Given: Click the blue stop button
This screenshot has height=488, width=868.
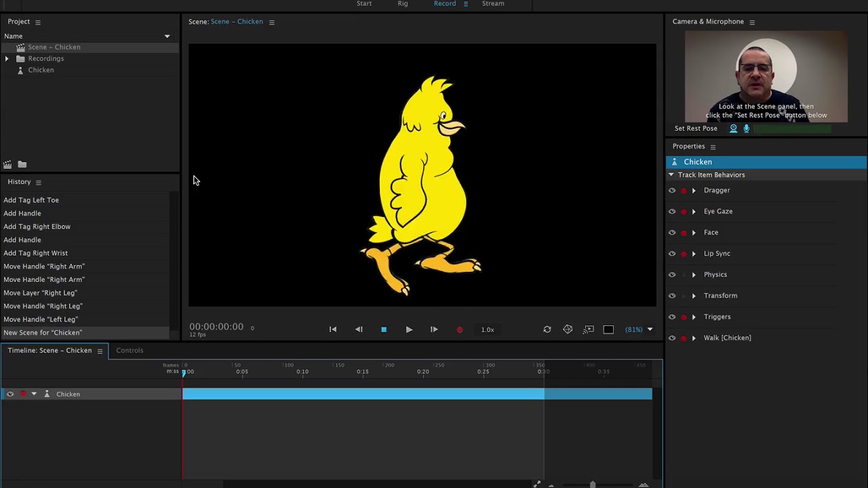Looking at the screenshot, I should pos(384,329).
